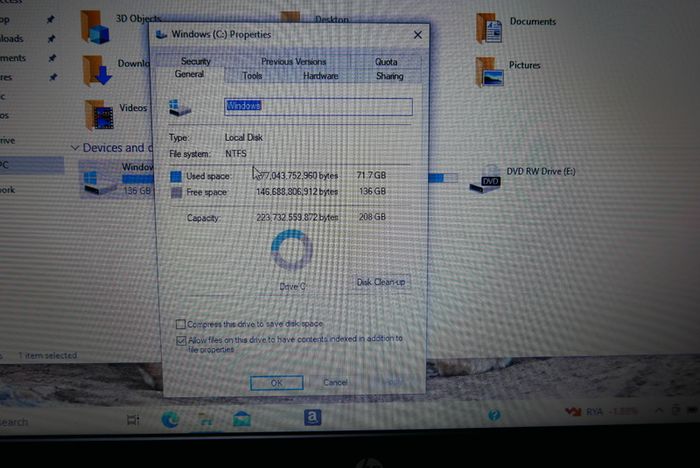
Task: Select the DVD RW Drive (E:) icon
Action: [485, 180]
